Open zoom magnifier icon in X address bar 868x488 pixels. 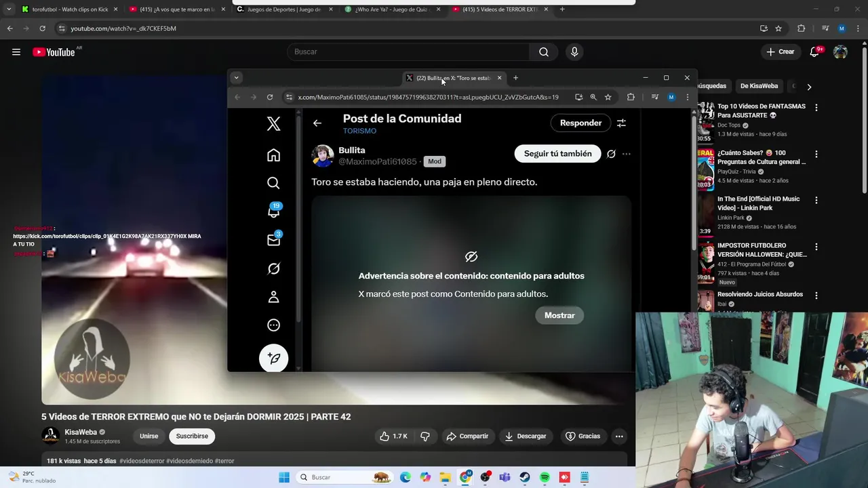point(593,97)
